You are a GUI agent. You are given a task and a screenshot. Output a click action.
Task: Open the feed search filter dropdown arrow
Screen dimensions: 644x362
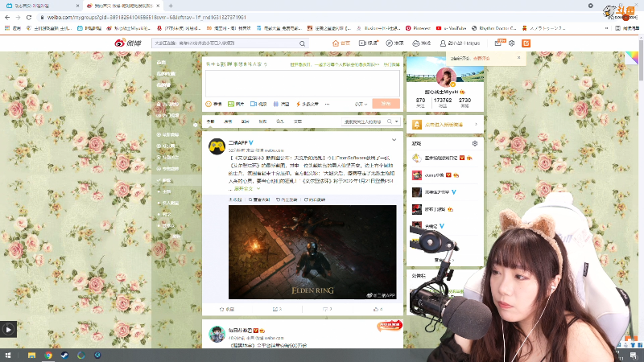tap(396, 121)
